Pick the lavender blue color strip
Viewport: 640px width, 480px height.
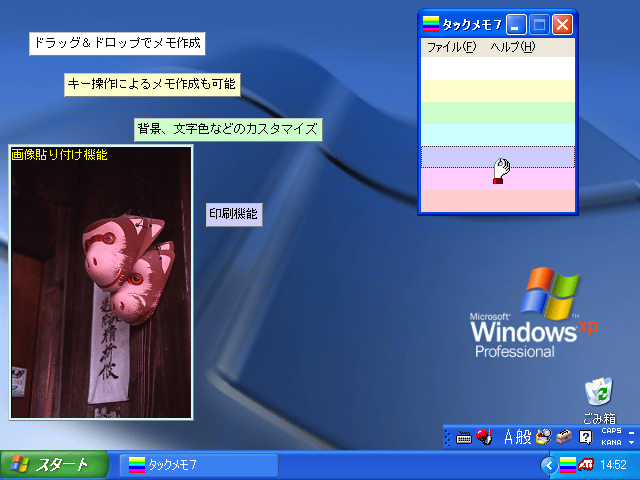click(x=498, y=157)
